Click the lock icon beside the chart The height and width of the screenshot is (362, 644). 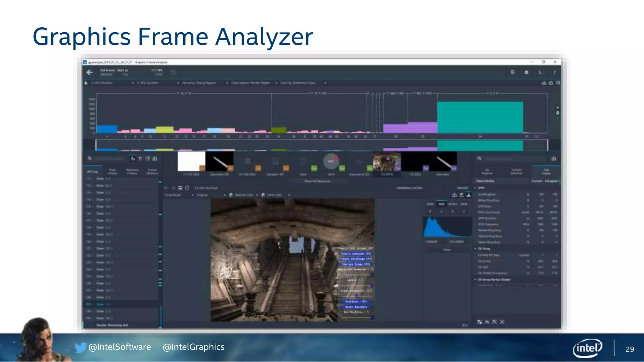558,113
